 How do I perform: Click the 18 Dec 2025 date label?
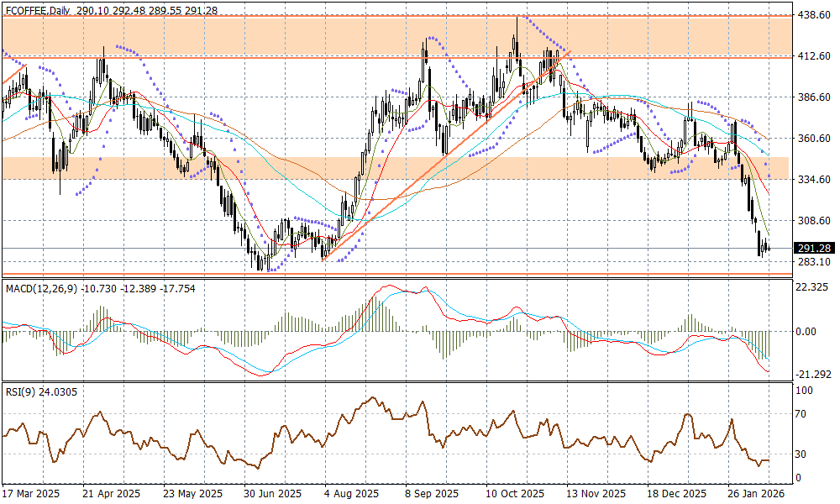point(677,494)
